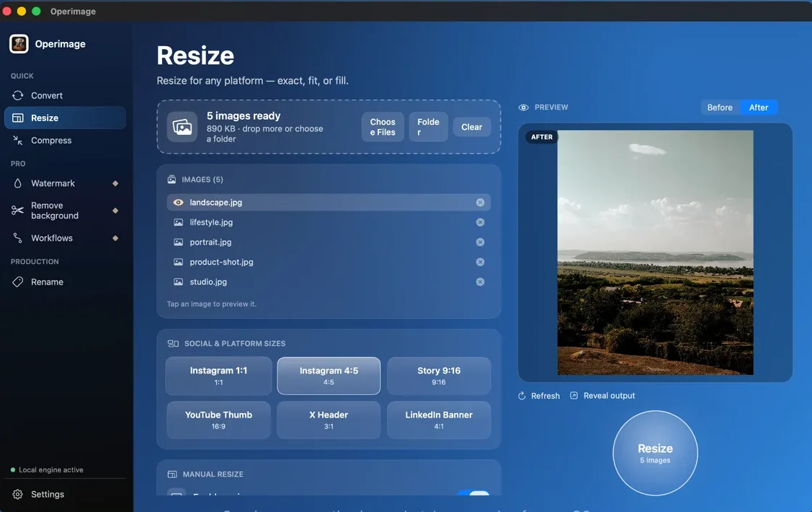Image resolution: width=812 pixels, height=512 pixels.
Task: Click the Images section header icon
Action: pyautogui.click(x=172, y=180)
